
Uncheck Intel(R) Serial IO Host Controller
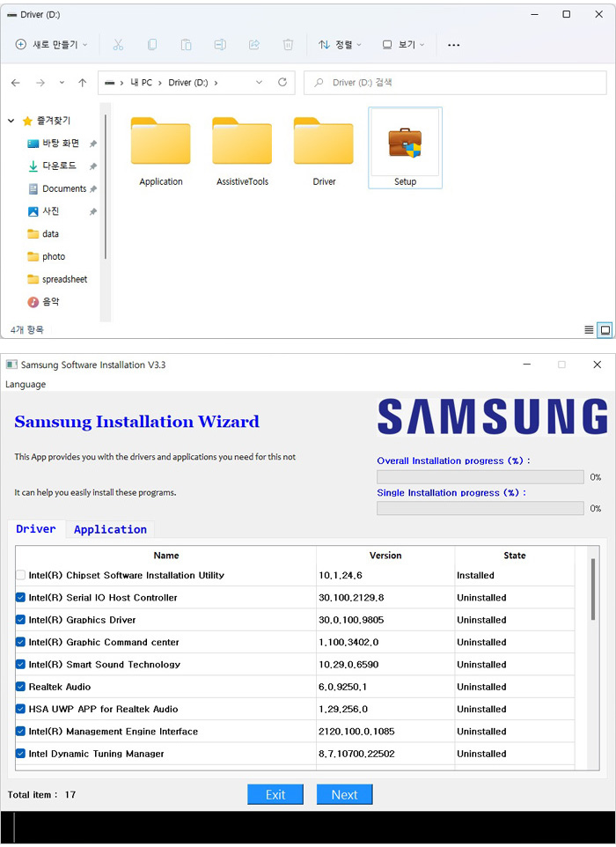pyautogui.click(x=20, y=598)
